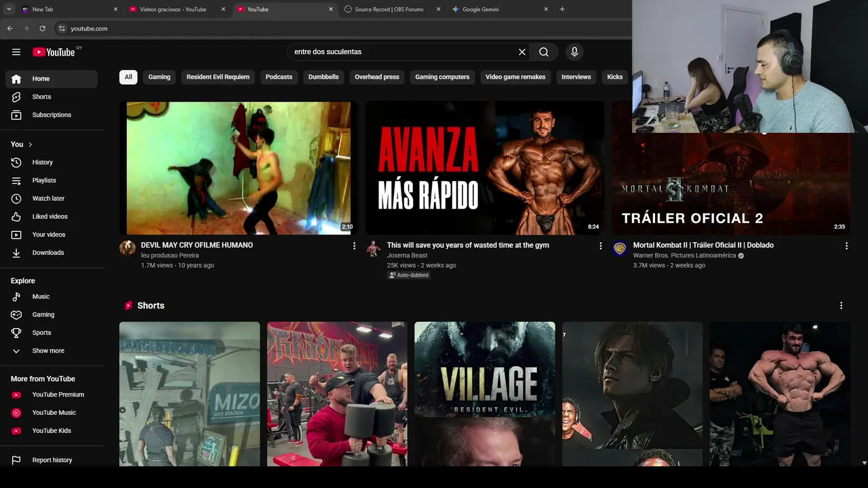Open History in the sidebar

[52, 163]
